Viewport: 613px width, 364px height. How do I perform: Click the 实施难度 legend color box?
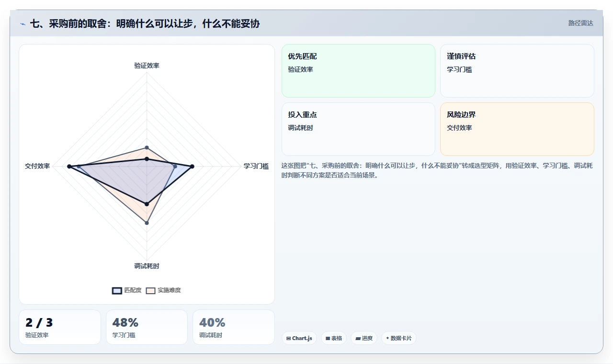pos(150,290)
